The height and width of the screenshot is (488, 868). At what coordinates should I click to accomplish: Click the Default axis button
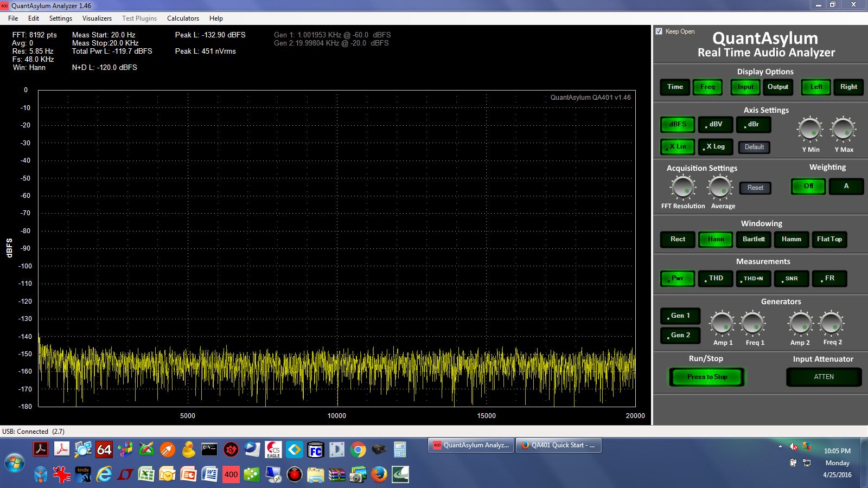pos(754,147)
